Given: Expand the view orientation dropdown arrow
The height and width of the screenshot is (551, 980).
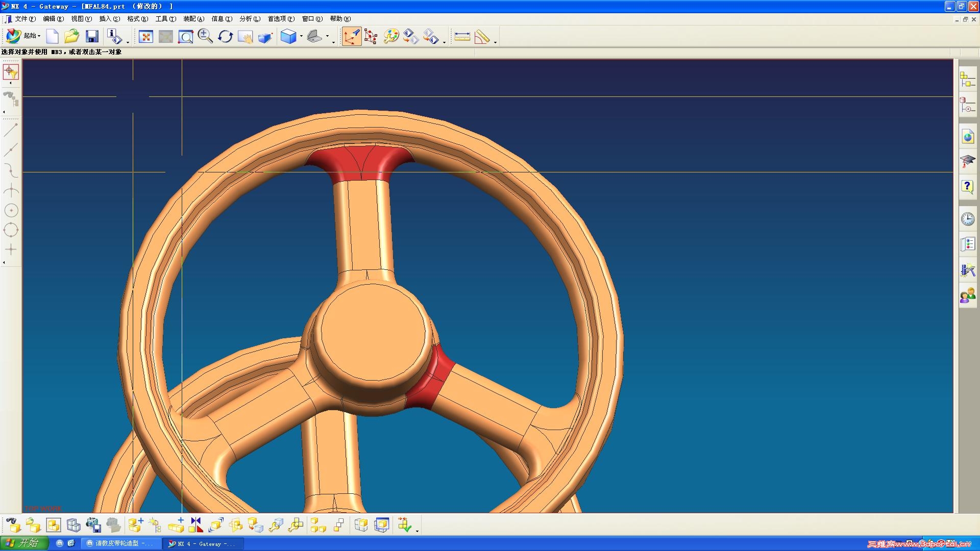Looking at the screenshot, I should pos(327,37).
